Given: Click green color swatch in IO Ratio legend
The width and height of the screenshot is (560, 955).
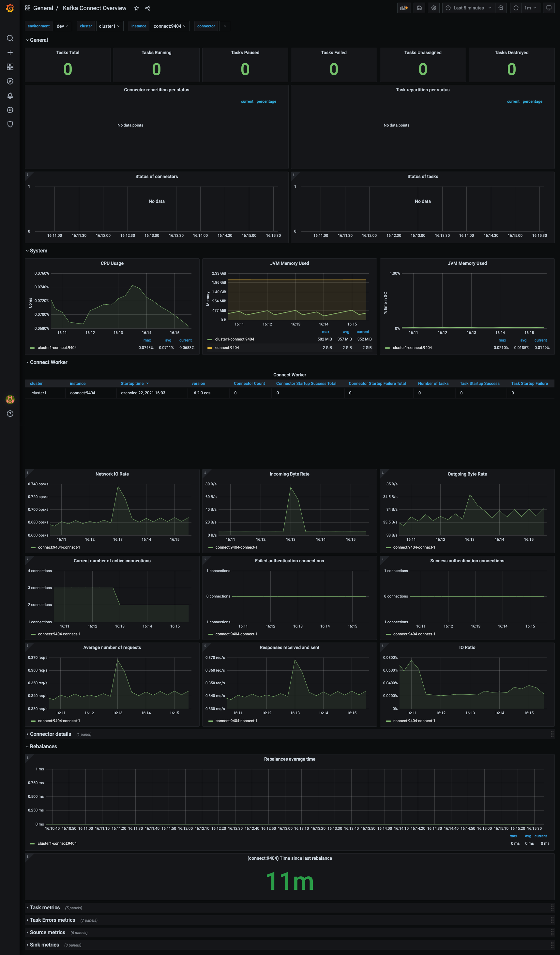Looking at the screenshot, I should coord(388,721).
